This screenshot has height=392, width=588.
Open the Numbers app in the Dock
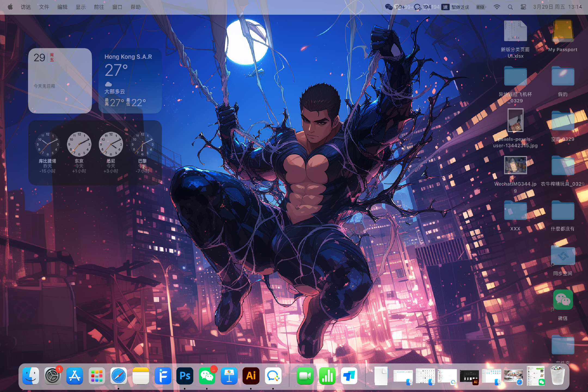(327, 376)
